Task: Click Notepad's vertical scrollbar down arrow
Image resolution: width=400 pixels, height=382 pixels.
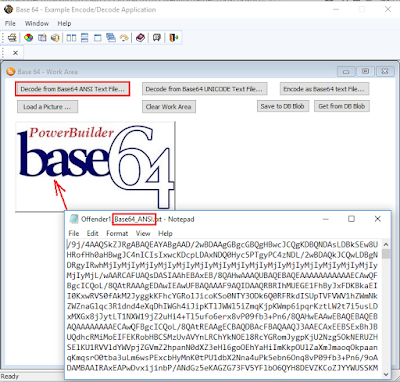Action: (x=386, y=374)
